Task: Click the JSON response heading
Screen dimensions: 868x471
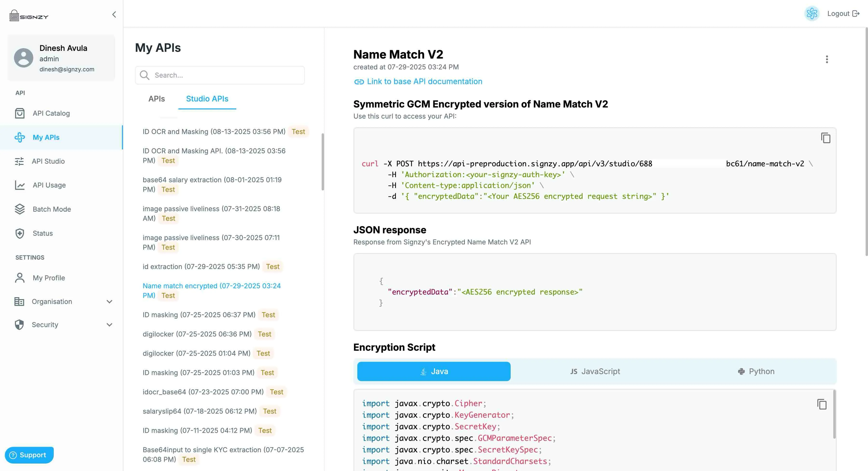Action: 390,230
